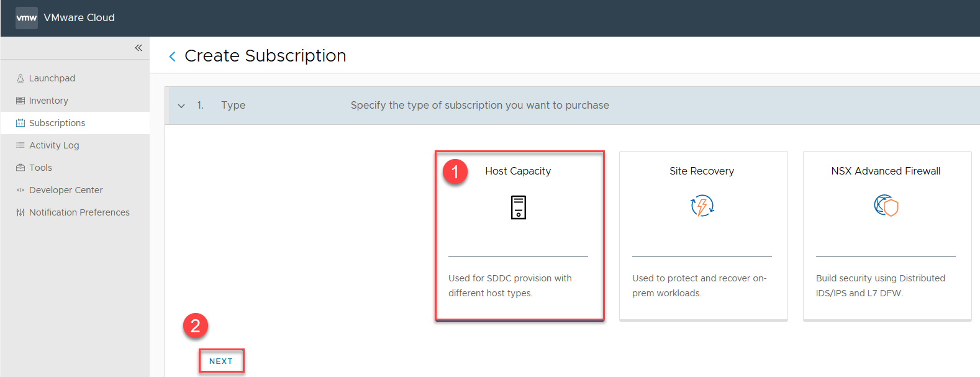Image resolution: width=980 pixels, height=377 pixels.
Task: Click the Notification Preferences sliders icon
Action: (x=20, y=212)
